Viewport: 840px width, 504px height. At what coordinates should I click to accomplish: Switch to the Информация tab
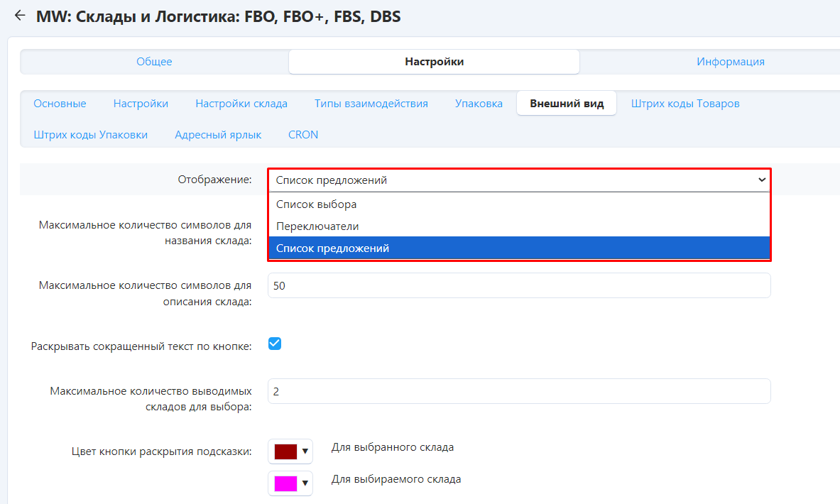[730, 62]
